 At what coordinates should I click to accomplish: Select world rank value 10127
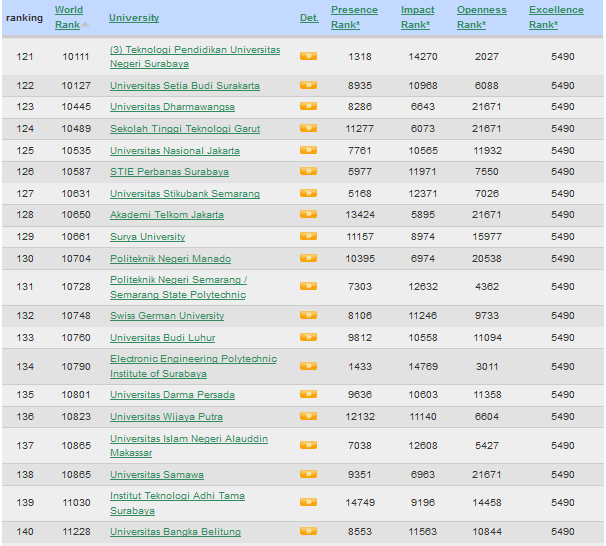coord(76,86)
